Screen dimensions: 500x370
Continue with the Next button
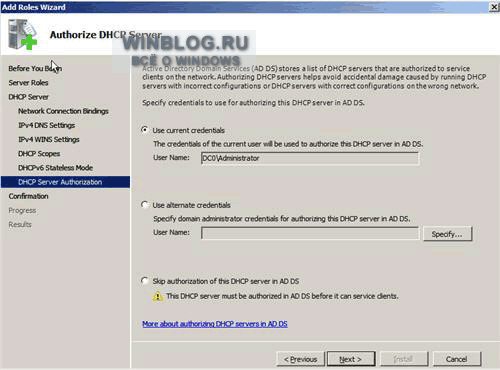[351, 359]
